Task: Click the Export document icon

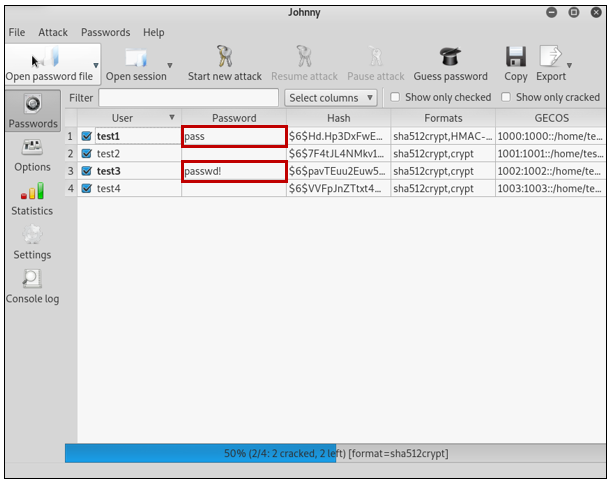Action: click(550, 56)
